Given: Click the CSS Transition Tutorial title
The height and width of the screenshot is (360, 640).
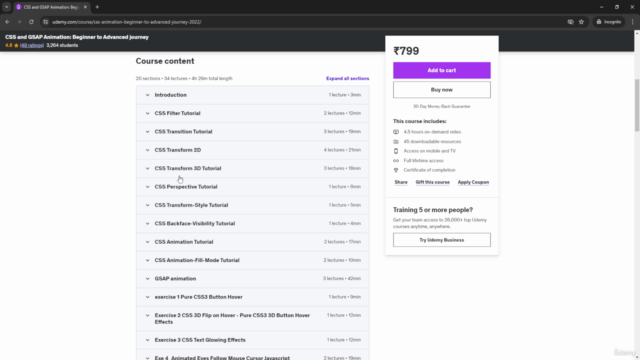Looking at the screenshot, I should pyautogui.click(x=183, y=132).
